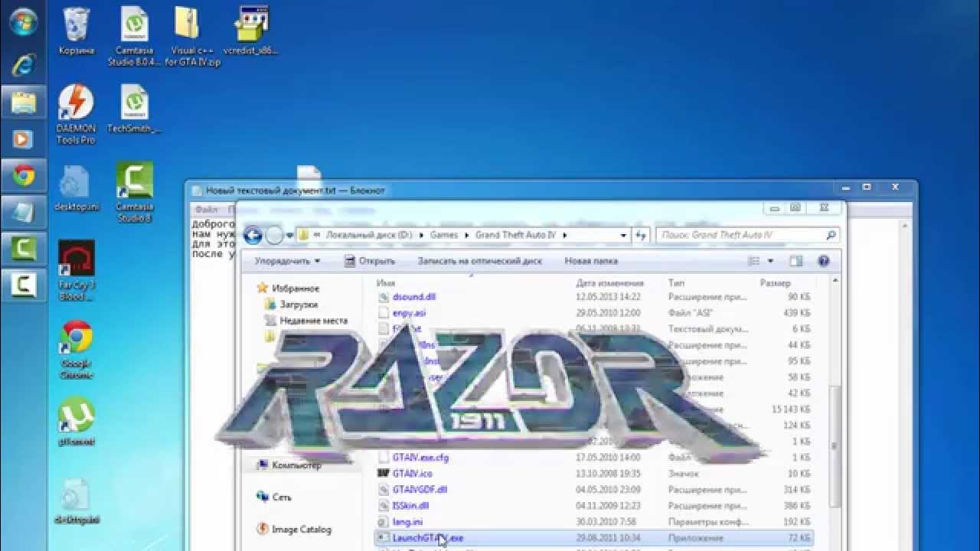Image resolution: width=980 pixels, height=551 pixels.
Task: Select Visual c++ for GTA IV.zip
Action: (x=192, y=36)
